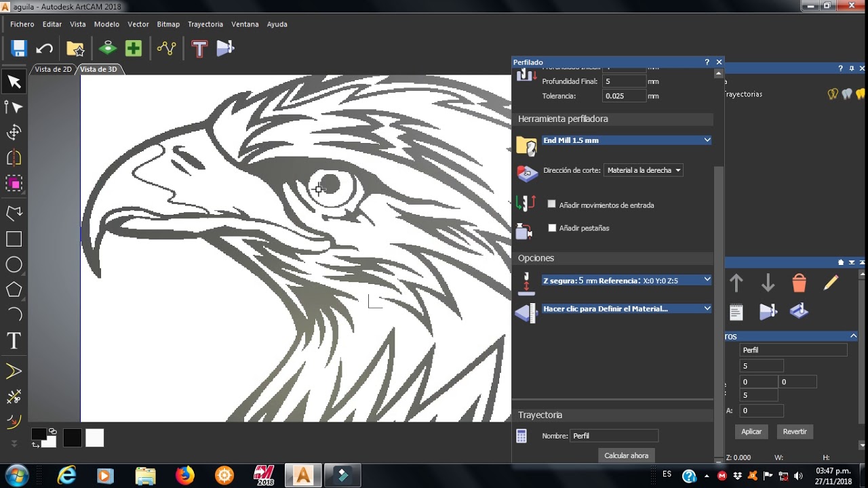The image size is (868, 488).
Task: Click the green relief layer icon
Action: (x=108, y=48)
